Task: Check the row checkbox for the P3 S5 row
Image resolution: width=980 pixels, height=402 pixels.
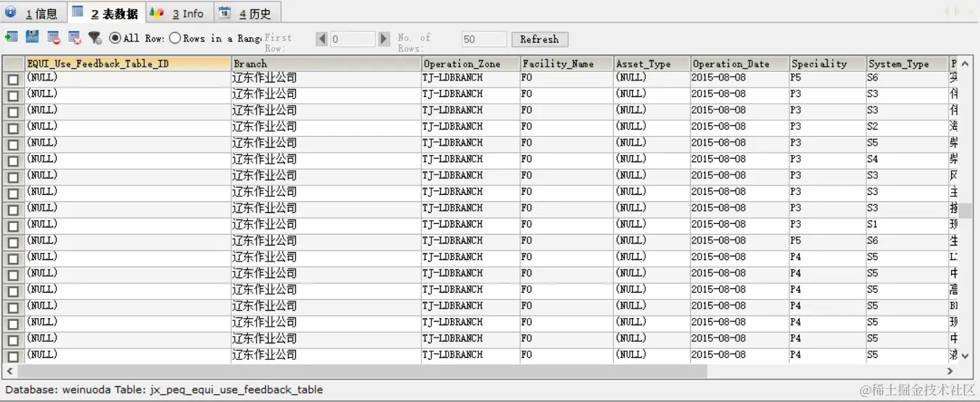Action: tap(13, 144)
